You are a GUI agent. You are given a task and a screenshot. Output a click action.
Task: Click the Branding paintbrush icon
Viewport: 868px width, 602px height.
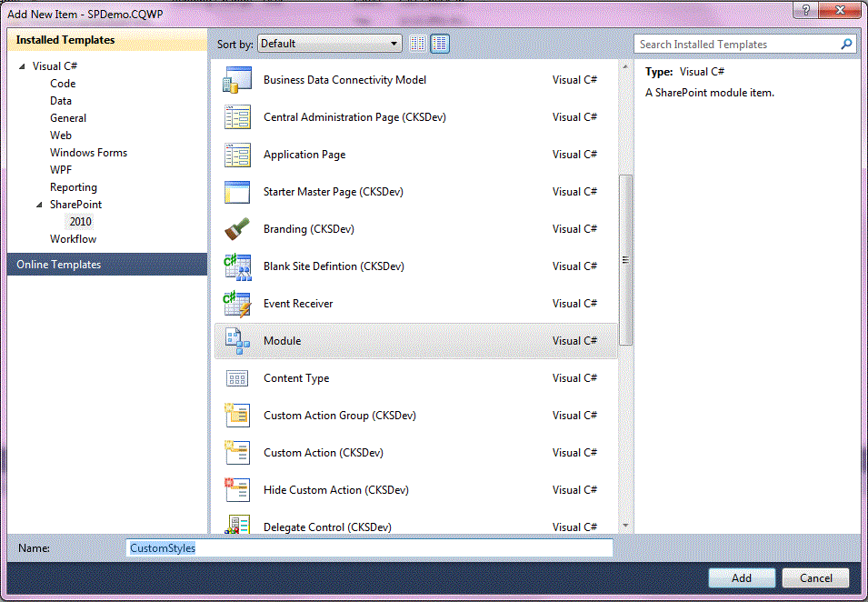pyautogui.click(x=237, y=229)
